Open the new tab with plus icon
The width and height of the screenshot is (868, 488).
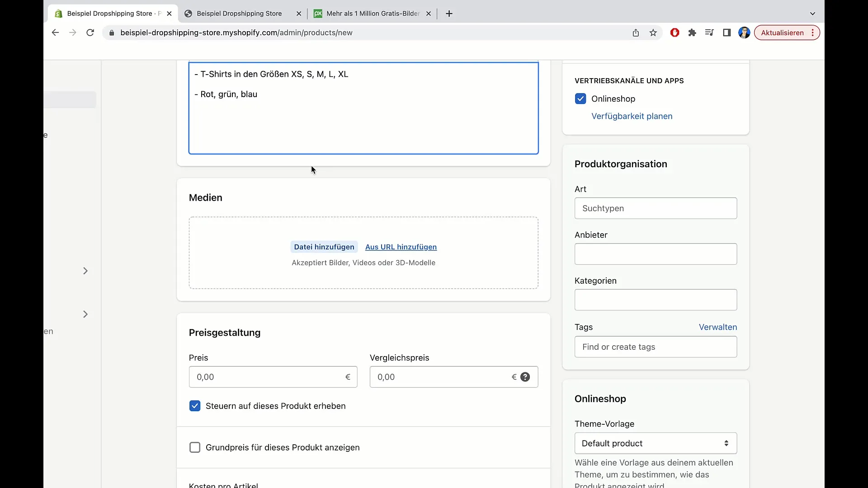(449, 14)
